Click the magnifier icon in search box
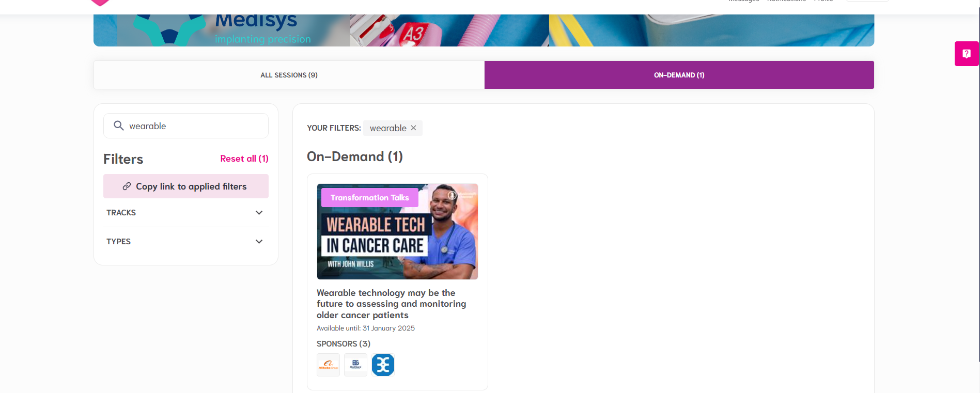Image resolution: width=980 pixels, height=393 pixels. [x=118, y=125]
